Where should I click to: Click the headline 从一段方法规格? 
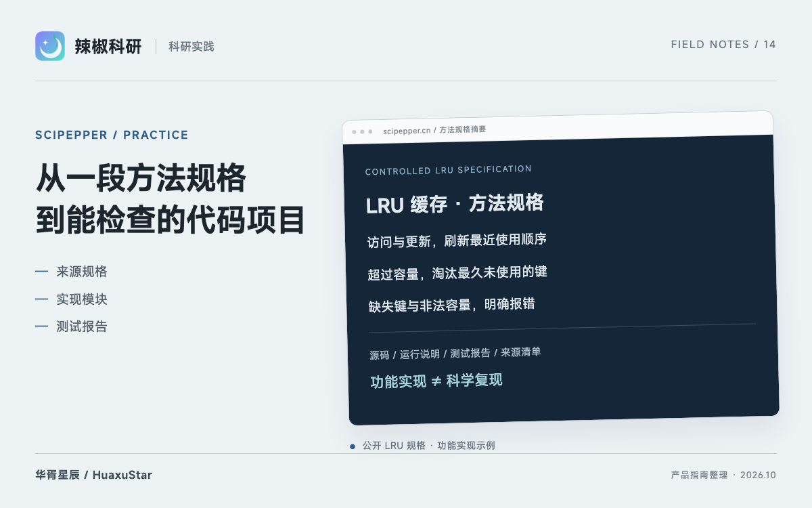tap(140, 179)
